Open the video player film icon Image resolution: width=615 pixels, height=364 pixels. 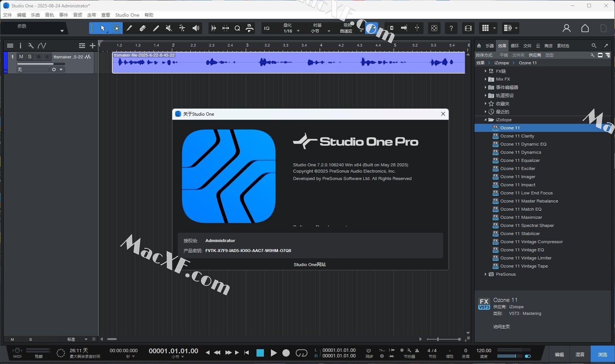pos(468,28)
